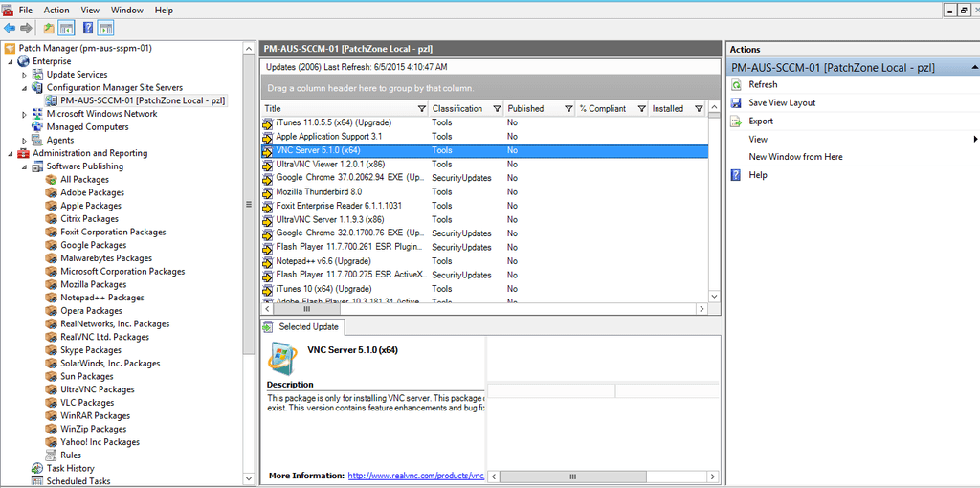Screen dimensions: 980x488
Task: Click the Managed Computers icon
Action: [x=37, y=127]
